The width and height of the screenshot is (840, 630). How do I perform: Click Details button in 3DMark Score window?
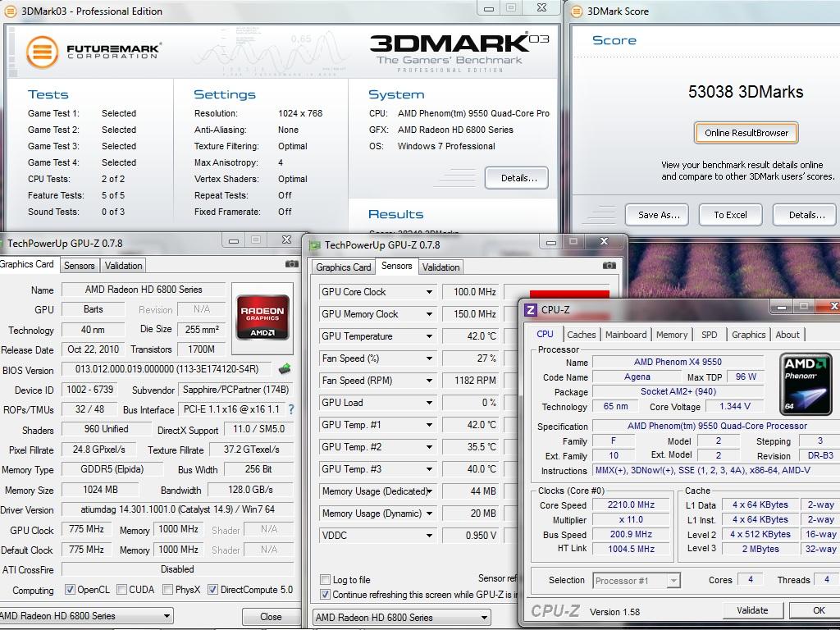(805, 215)
